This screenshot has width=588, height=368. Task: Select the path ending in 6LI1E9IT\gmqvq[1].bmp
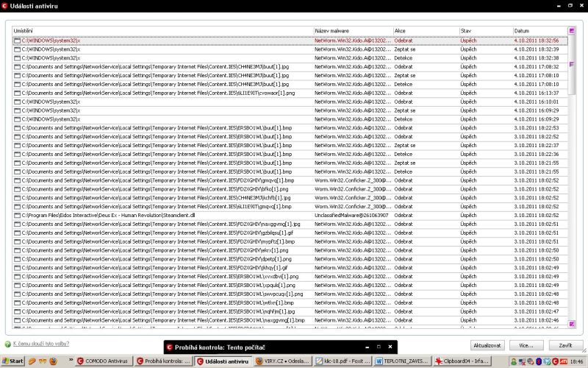[157, 207]
